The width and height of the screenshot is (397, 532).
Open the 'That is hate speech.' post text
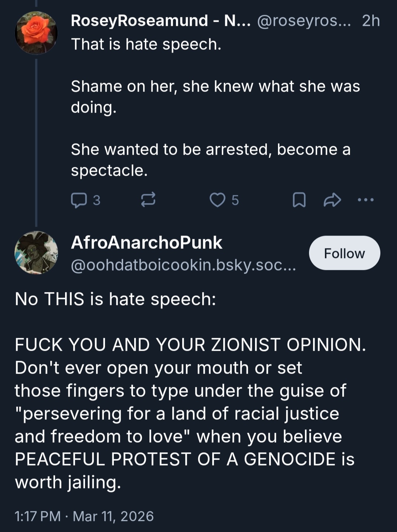146,44
